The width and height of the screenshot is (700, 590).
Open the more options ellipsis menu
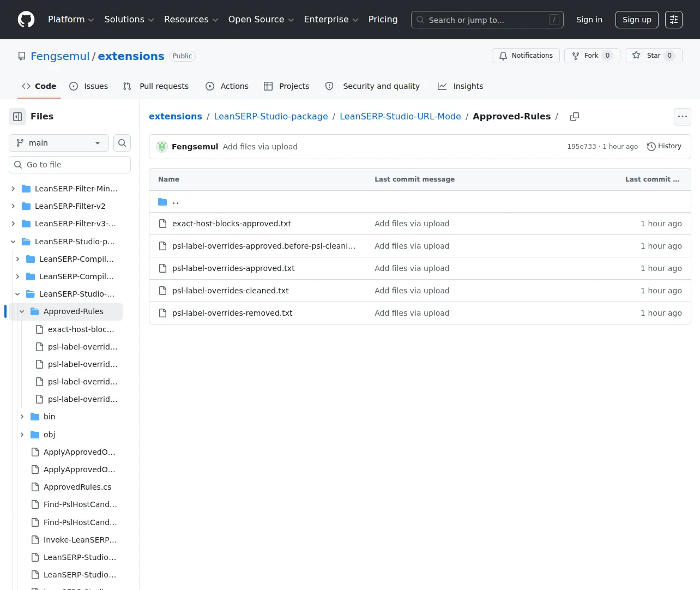(x=683, y=117)
